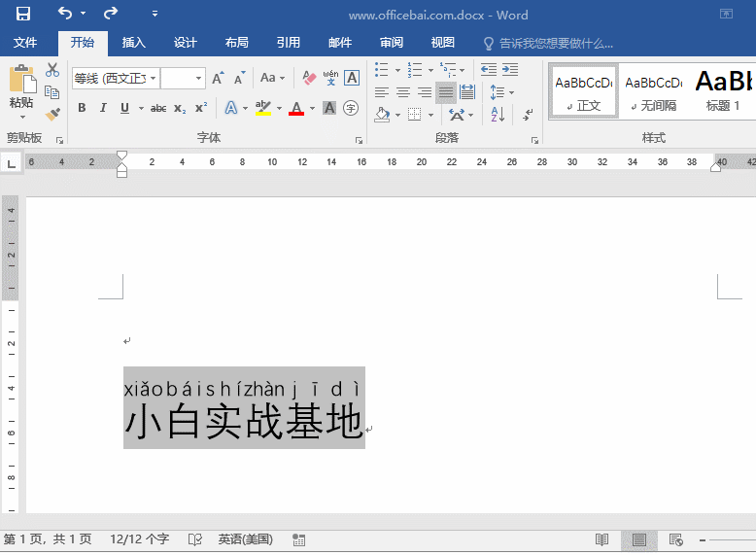Decrease font size with smaller A
This screenshot has height=555, width=756.
pyautogui.click(x=239, y=78)
